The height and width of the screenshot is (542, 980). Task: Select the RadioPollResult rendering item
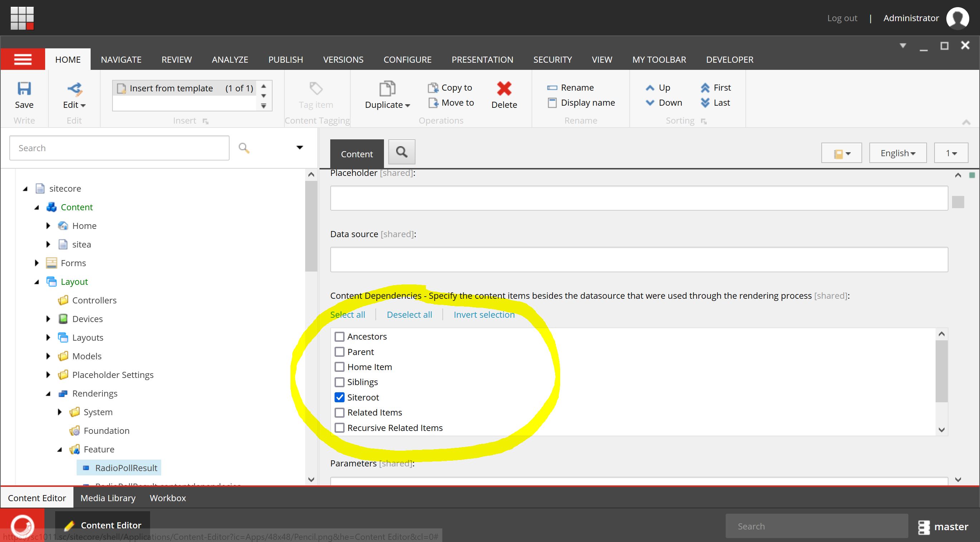[x=119, y=468]
